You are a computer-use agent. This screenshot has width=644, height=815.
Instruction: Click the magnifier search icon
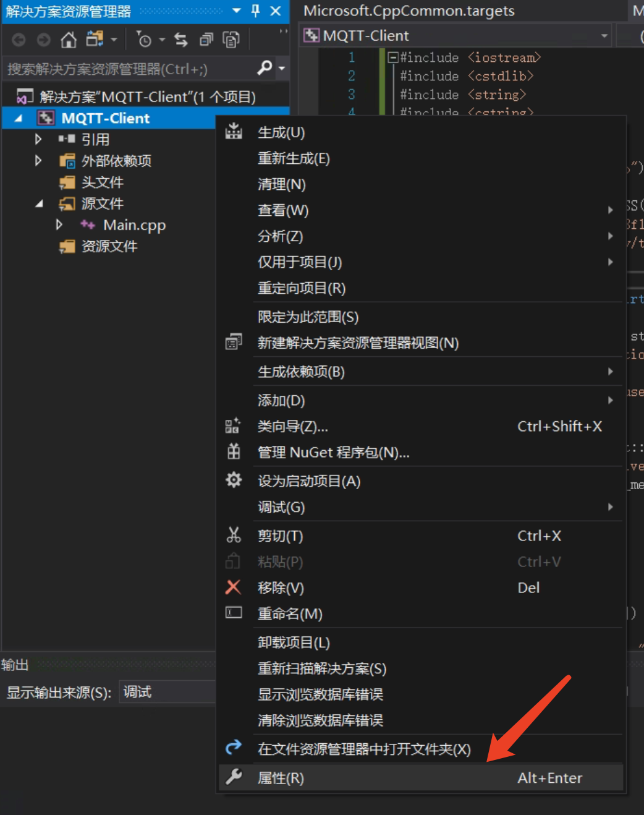click(x=265, y=68)
